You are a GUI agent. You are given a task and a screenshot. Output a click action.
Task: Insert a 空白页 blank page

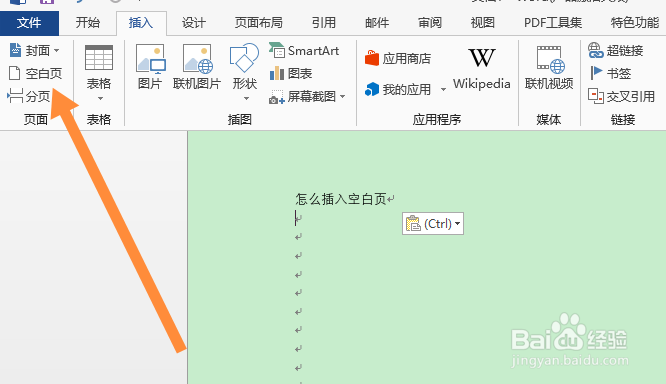click(36, 73)
